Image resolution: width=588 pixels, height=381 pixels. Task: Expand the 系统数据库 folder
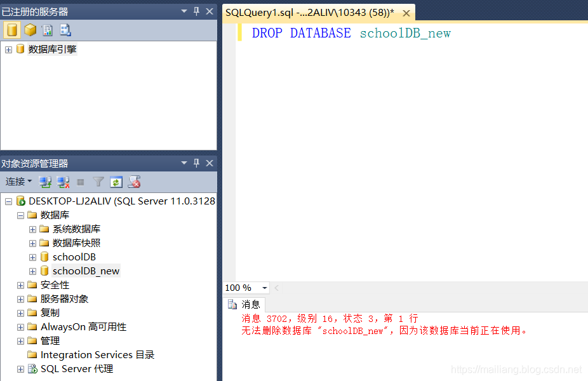pos(32,229)
